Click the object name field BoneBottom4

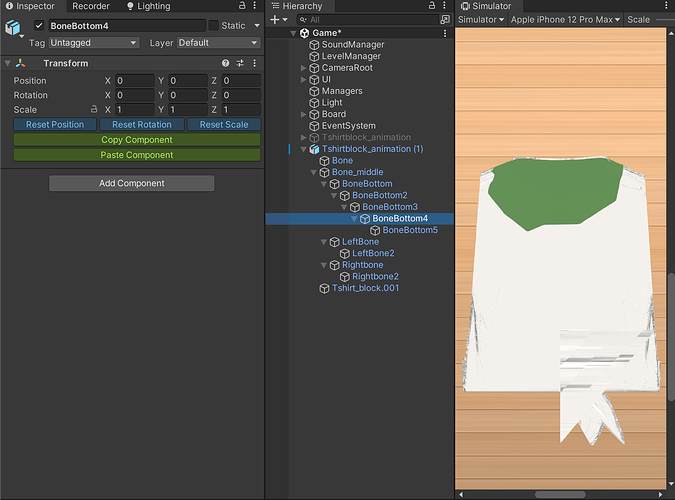coord(127,26)
